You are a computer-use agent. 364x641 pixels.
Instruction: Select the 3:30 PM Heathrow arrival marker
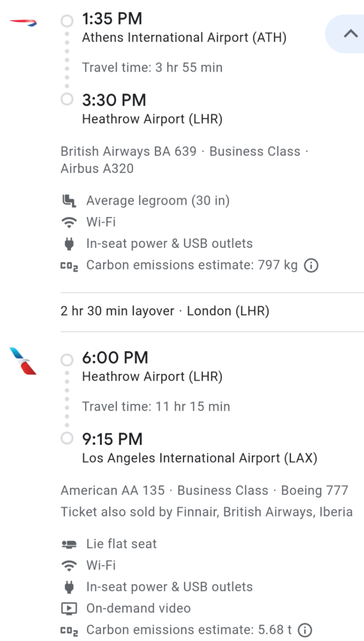67,99
